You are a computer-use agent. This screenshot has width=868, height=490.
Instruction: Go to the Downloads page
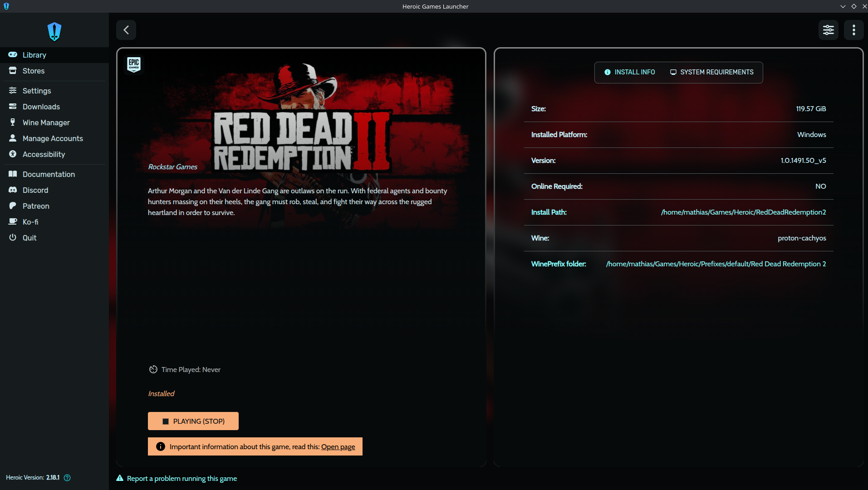click(x=54, y=107)
